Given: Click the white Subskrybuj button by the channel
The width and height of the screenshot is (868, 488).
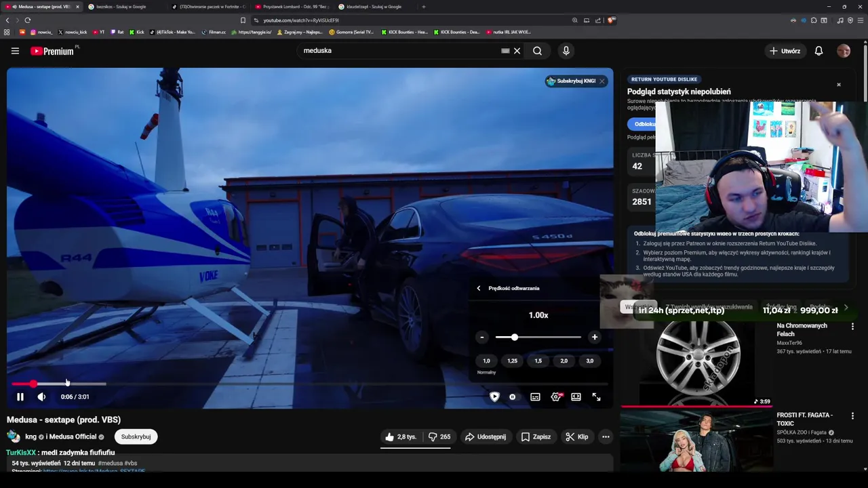Looking at the screenshot, I should coord(136,437).
